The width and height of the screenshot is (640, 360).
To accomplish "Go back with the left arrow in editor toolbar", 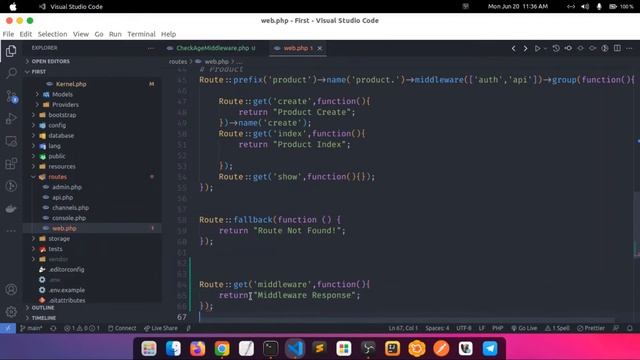I will pyautogui.click(x=513, y=48).
